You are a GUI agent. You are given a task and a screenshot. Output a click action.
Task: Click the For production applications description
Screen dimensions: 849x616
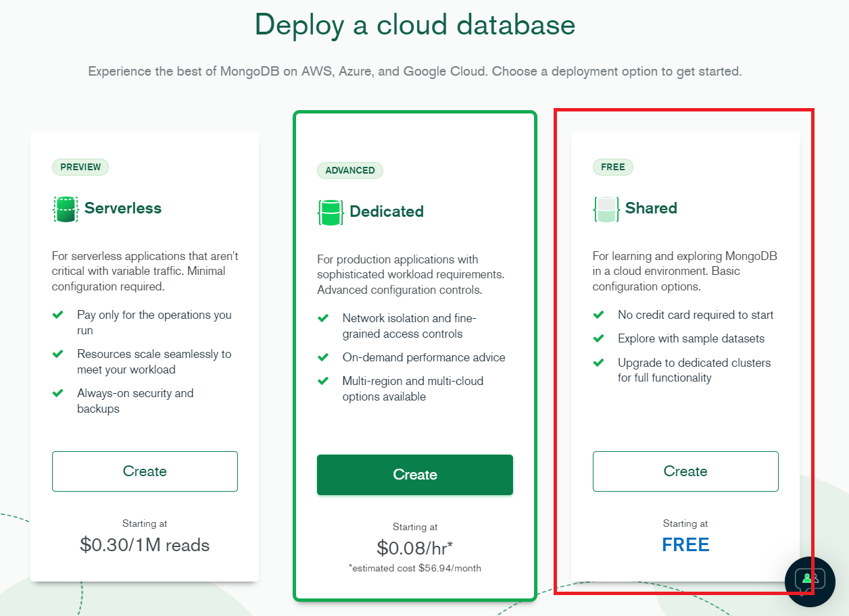tap(411, 274)
